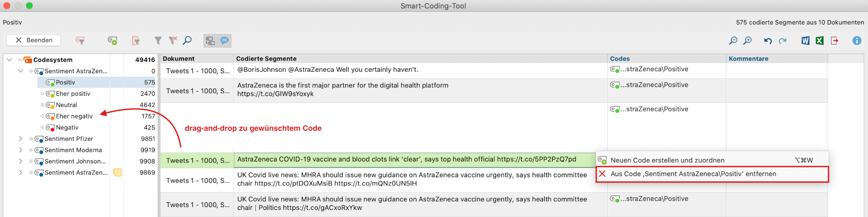Click the undo arrow icon
Viewport: 868px width, 217px height.
(768, 41)
